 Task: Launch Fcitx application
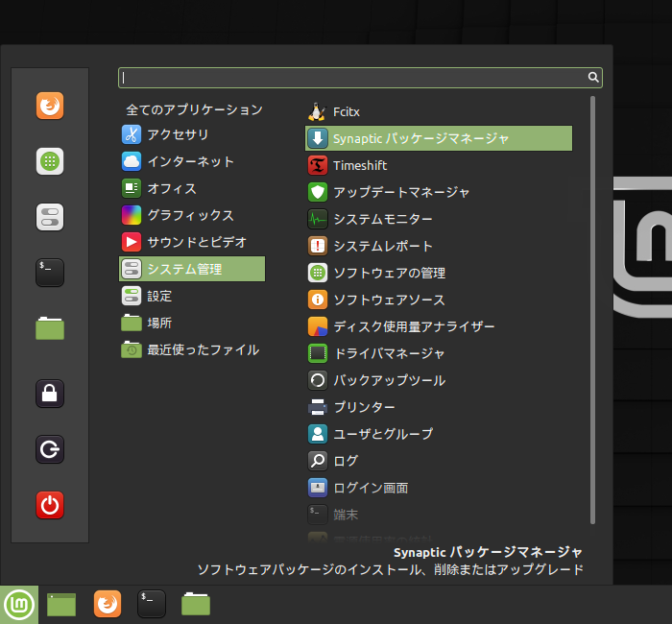(439, 112)
